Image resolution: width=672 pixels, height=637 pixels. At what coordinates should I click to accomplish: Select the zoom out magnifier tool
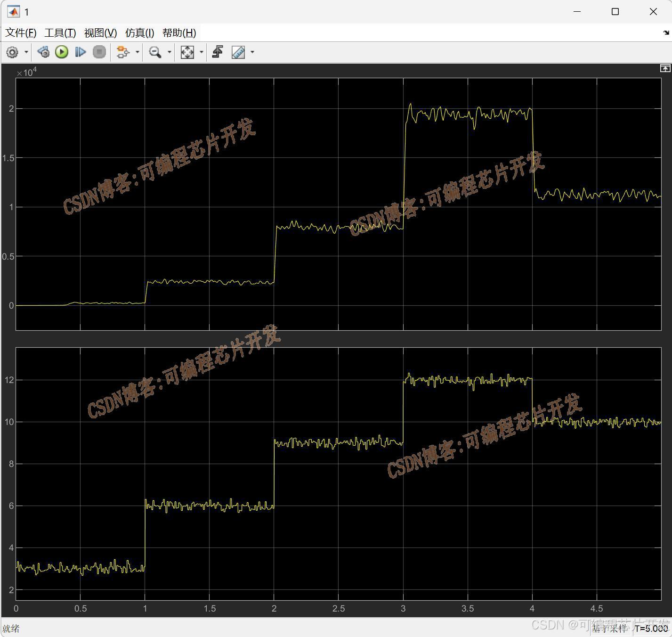pos(155,52)
